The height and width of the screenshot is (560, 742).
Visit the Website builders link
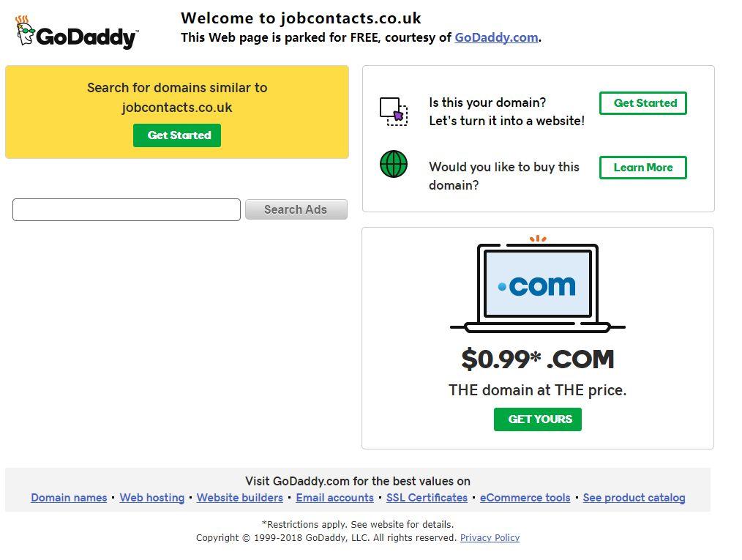[x=239, y=498]
